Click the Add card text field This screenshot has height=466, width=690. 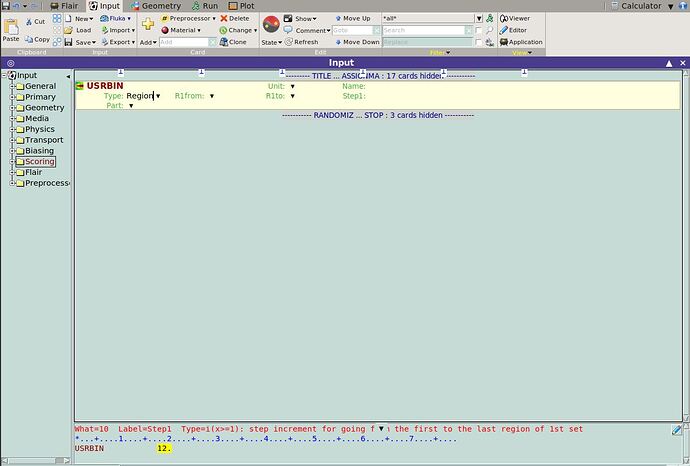pyautogui.click(x=184, y=42)
